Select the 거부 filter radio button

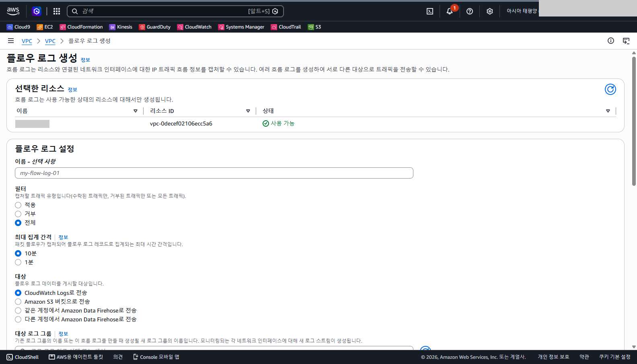tap(18, 214)
